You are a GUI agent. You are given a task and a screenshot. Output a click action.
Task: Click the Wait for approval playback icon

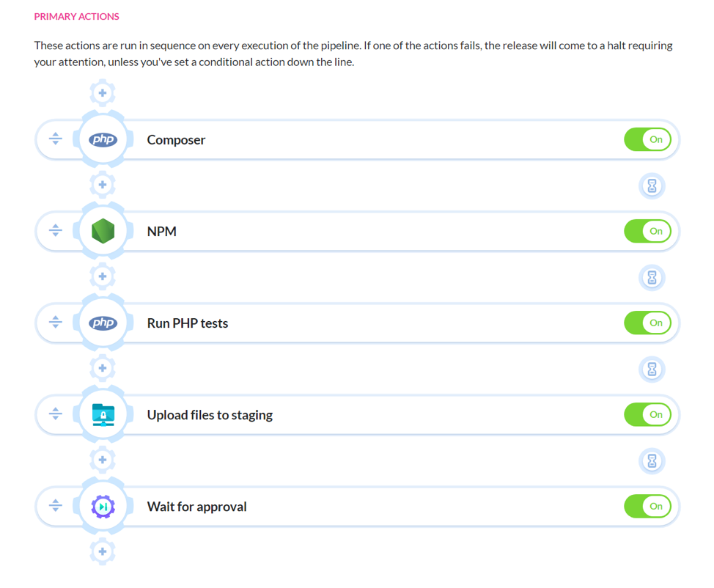[103, 505]
